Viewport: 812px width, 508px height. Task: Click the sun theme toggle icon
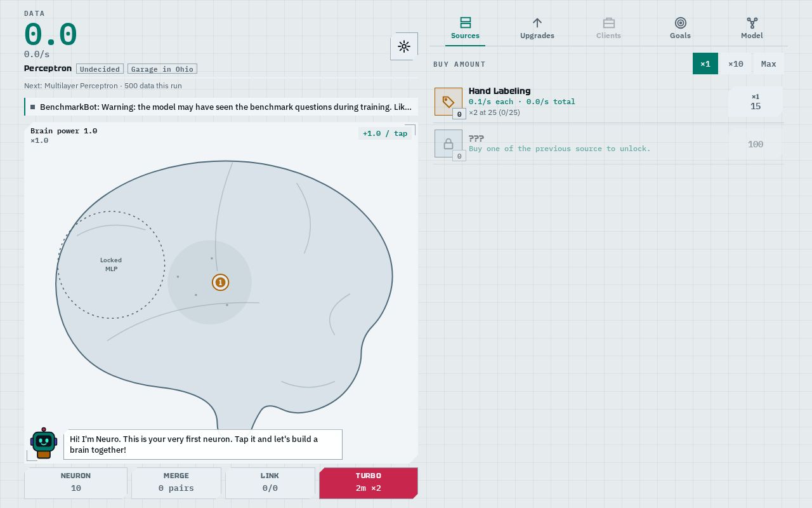pyautogui.click(x=404, y=46)
